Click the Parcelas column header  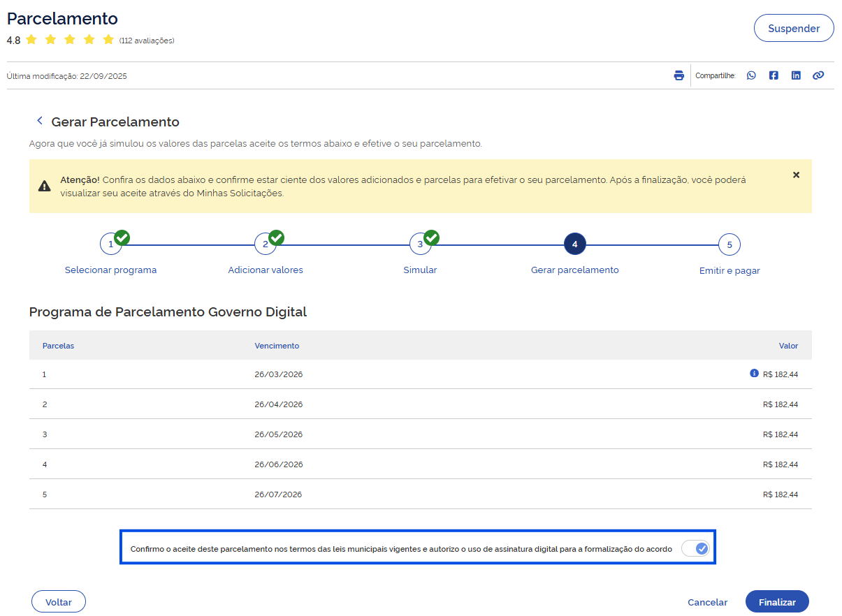click(x=58, y=346)
